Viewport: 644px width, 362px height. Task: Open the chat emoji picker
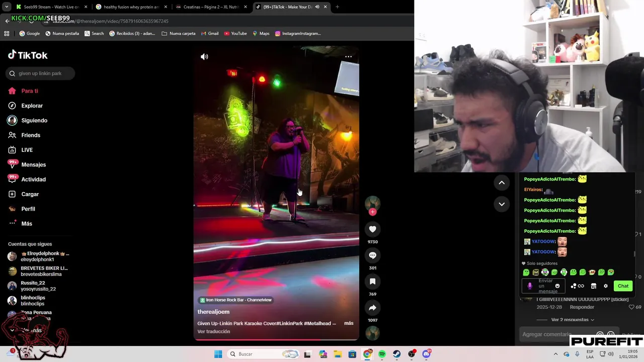click(x=557, y=286)
